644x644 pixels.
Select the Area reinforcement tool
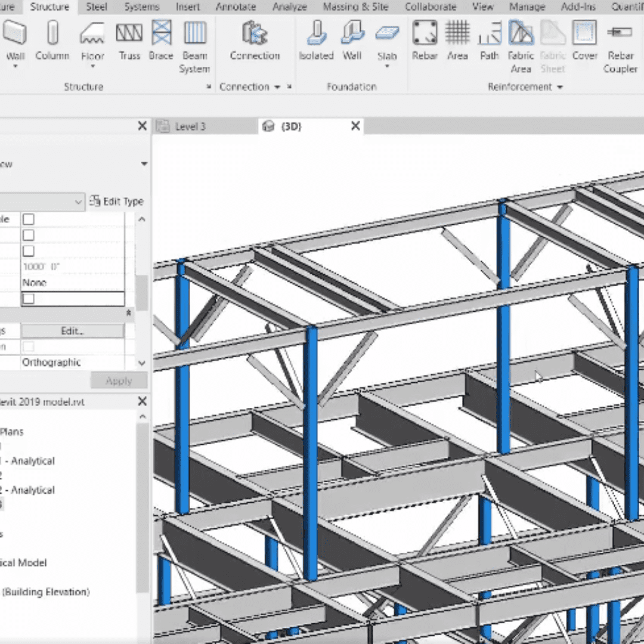pyautogui.click(x=457, y=41)
